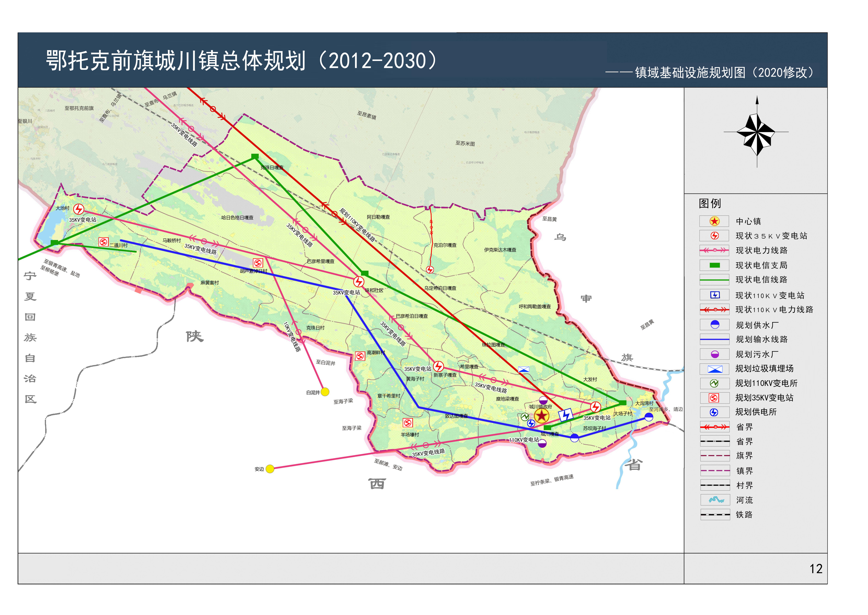The image size is (868, 615).
Task: Click page number 12
Action: (816, 569)
